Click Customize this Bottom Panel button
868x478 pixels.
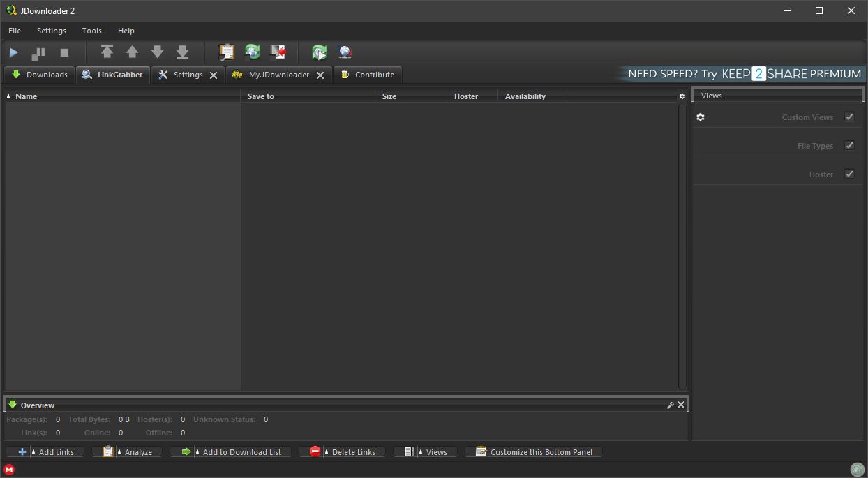(534, 452)
